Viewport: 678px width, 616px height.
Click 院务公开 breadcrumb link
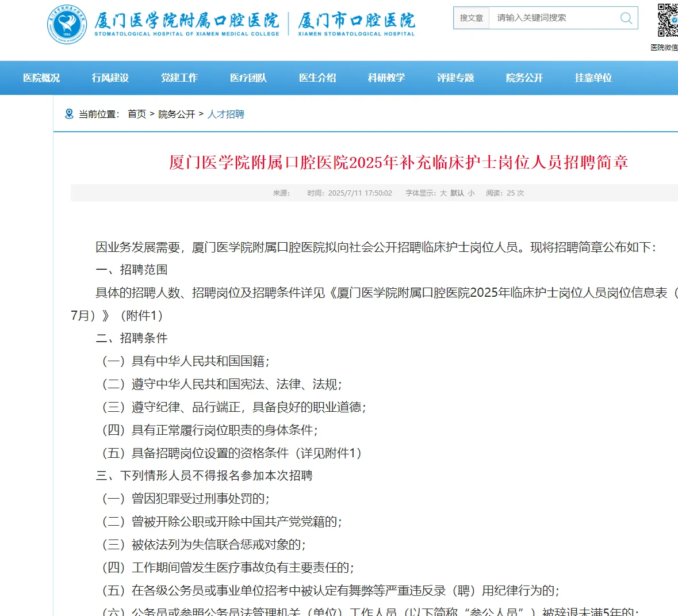click(177, 114)
